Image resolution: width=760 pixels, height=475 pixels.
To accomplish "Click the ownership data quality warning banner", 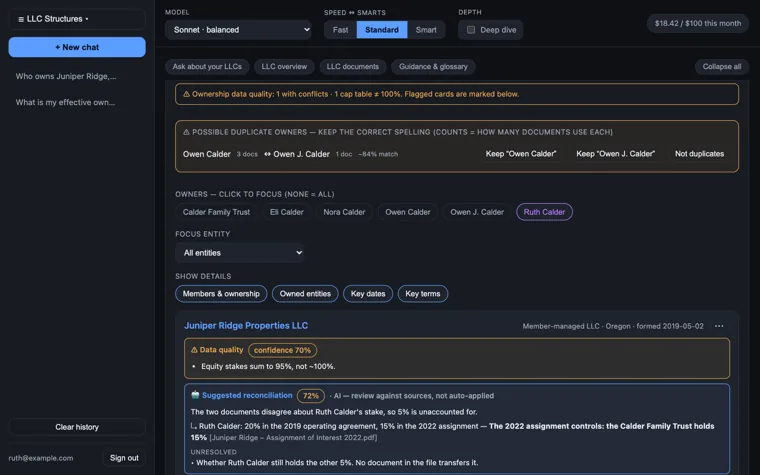I will (x=457, y=94).
